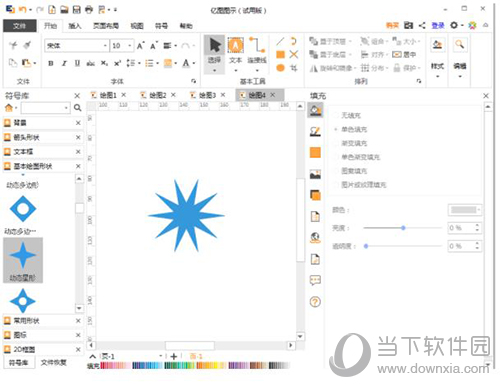Viewport: 500px width, 387px height.
Task: Click the 保护 protect button
Action: [406, 68]
